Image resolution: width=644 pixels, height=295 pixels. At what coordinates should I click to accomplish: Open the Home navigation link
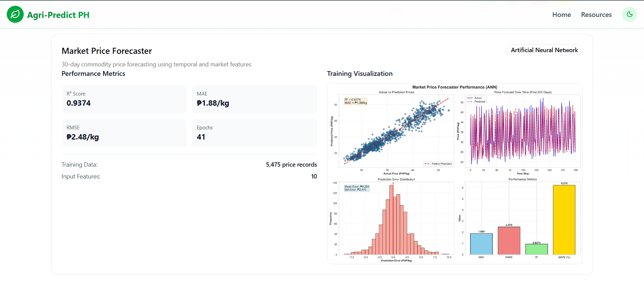561,15
